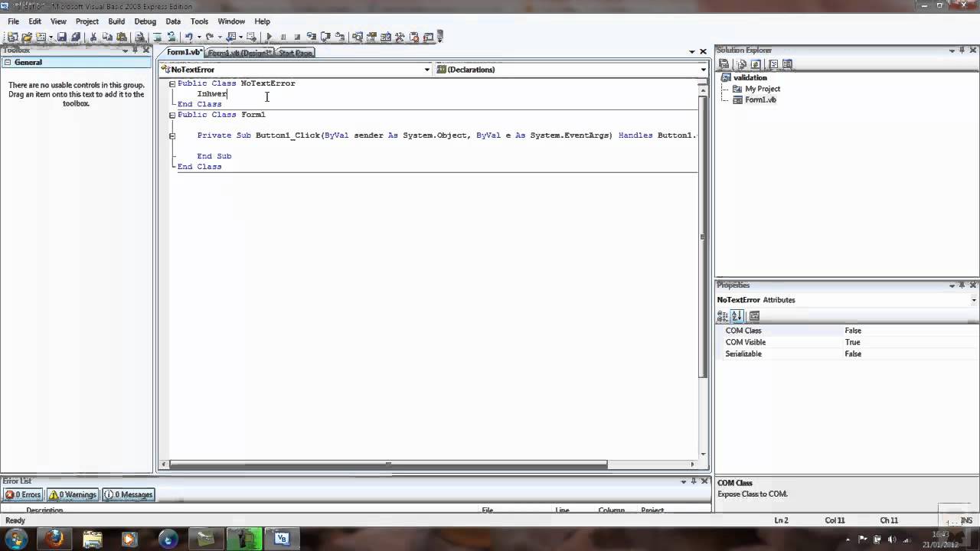This screenshot has height=551, width=980.
Task: Click the File column header in Error List
Action: point(488,510)
